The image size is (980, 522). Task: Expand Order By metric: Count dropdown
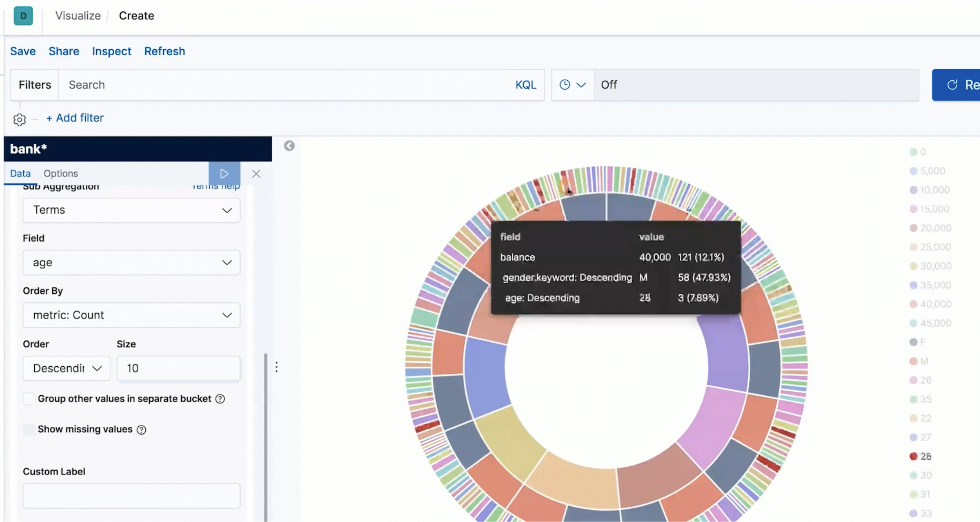(x=131, y=315)
